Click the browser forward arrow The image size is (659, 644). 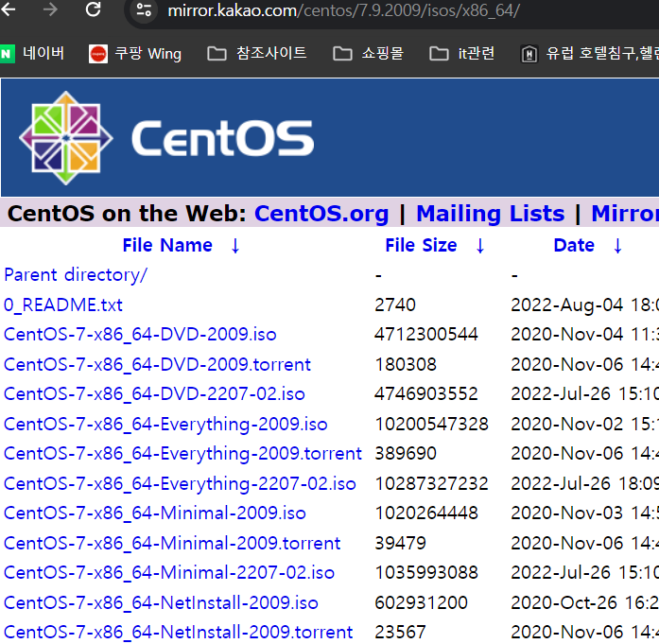pyautogui.click(x=50, y=9)
